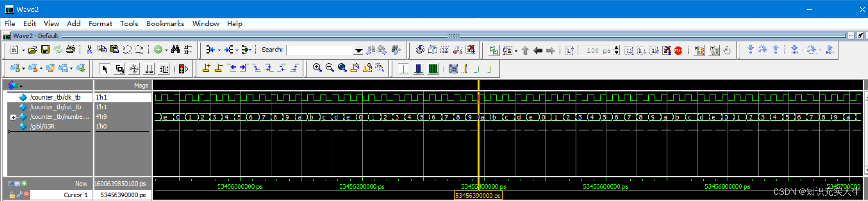Click the red STOP simulation icon
The image size is (868, 201).
tap(679, 50)
